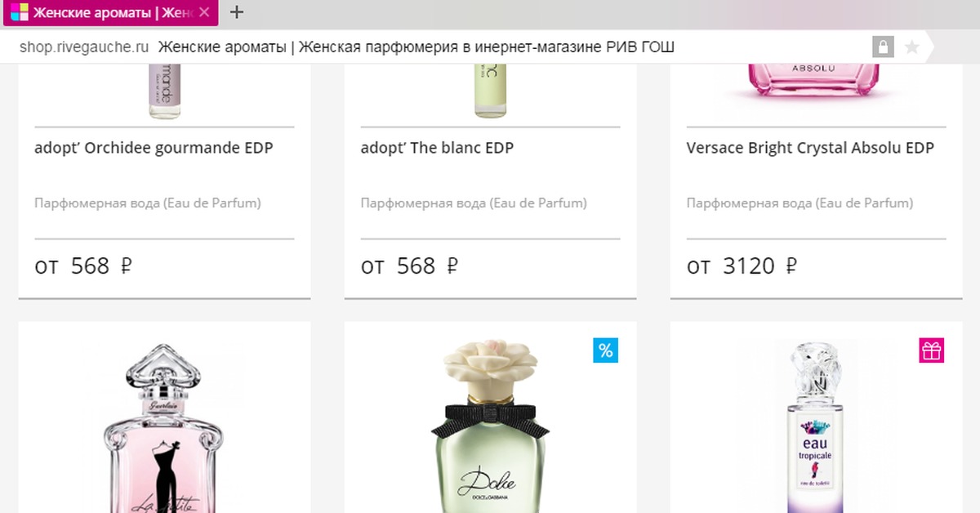This screenshot has height=513, width=980.
Task: Open adopt' The blanc EDP product link
Action: (437, 148)
